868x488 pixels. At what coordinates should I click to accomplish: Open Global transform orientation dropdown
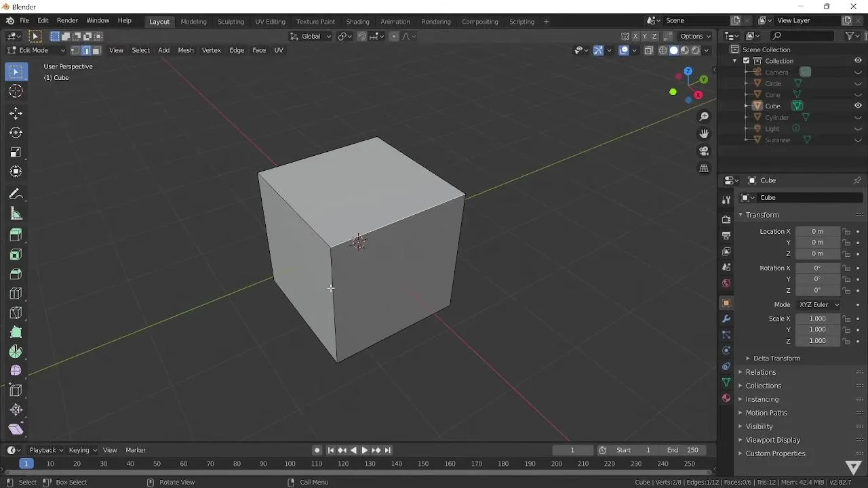click(x=311, y=37)
